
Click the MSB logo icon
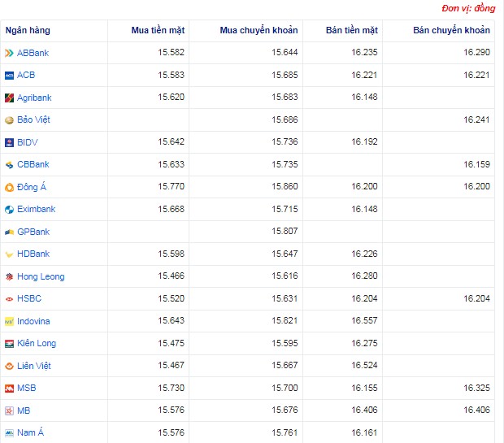coord(9,389)
